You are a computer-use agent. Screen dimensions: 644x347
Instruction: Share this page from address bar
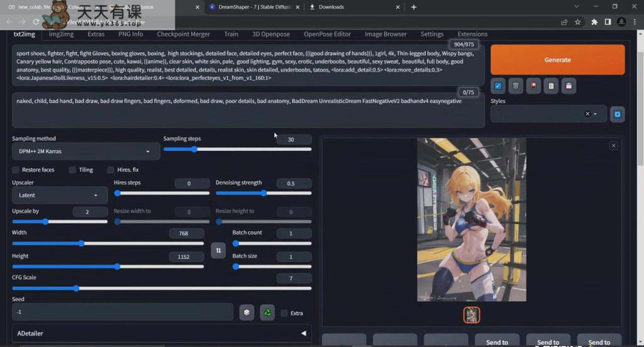tap(564, 22)
